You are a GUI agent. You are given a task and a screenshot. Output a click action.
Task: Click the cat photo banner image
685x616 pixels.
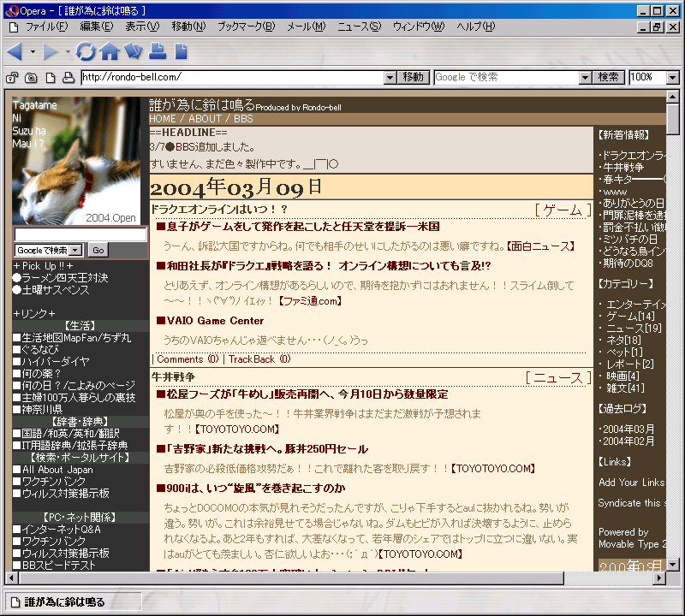(76, 161)
